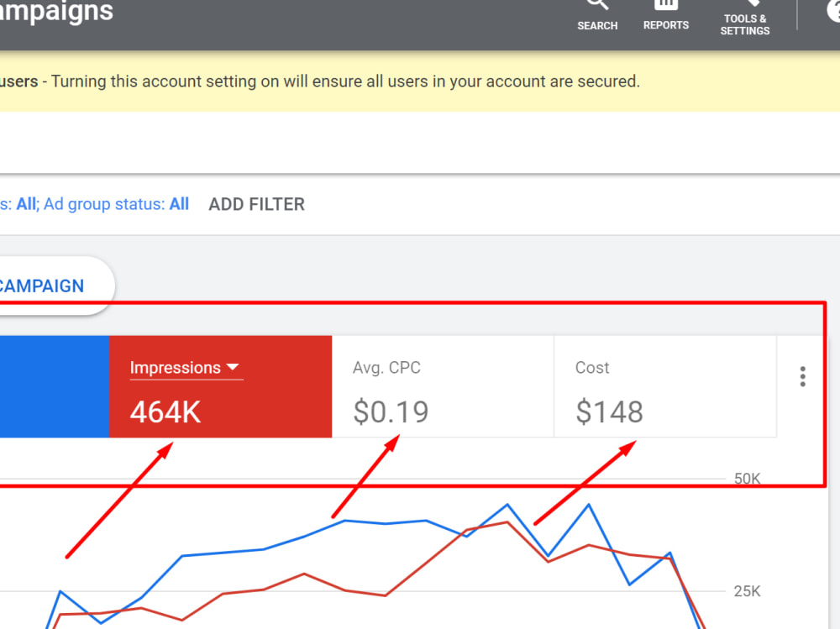Viewport: 840px width, 629px height.
Task: Open the Reports menu in top bar
Action: point(666,15)
